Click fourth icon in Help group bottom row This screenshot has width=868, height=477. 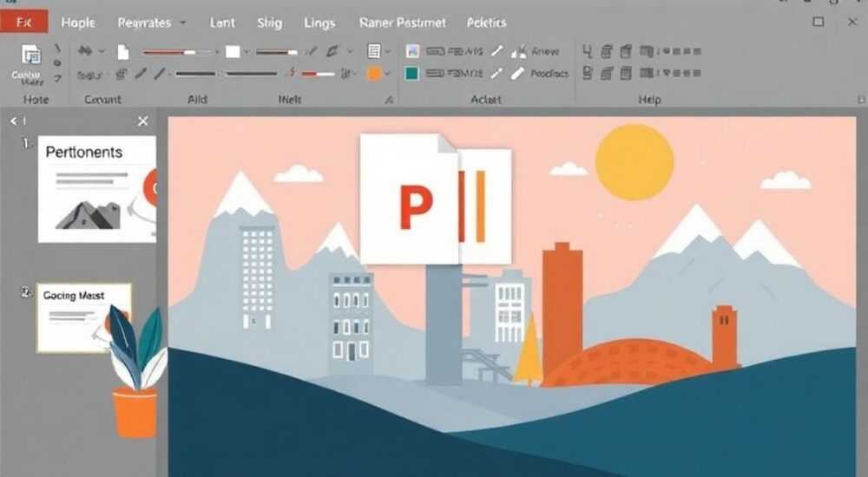click(x=646, y=73)
